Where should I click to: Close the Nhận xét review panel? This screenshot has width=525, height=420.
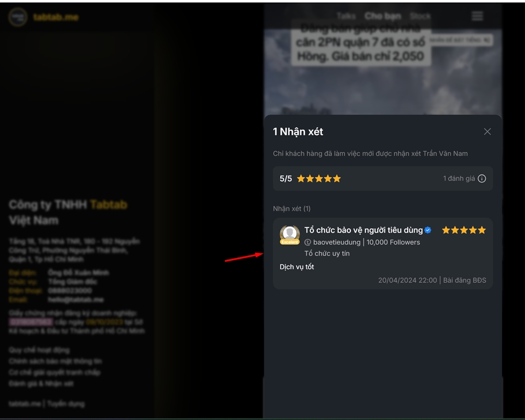[487, 132]
